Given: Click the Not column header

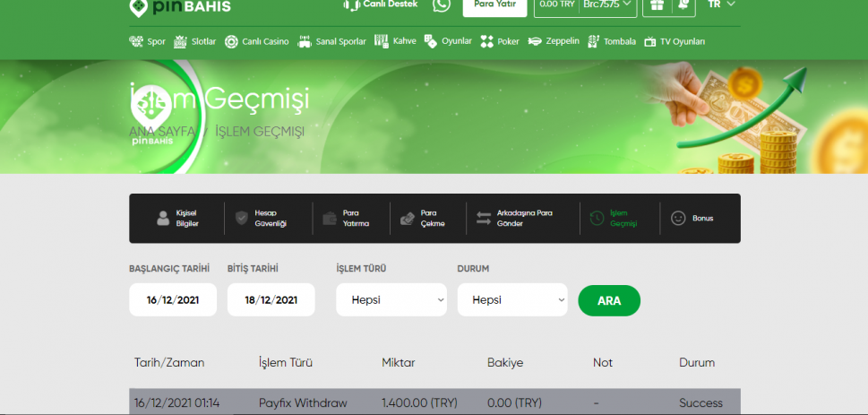Looking at the screenshot, I should click(603, 362).
